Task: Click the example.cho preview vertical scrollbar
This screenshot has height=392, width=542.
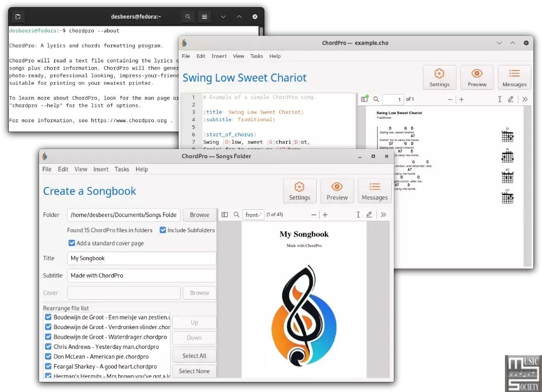Action: coord(527,187)
